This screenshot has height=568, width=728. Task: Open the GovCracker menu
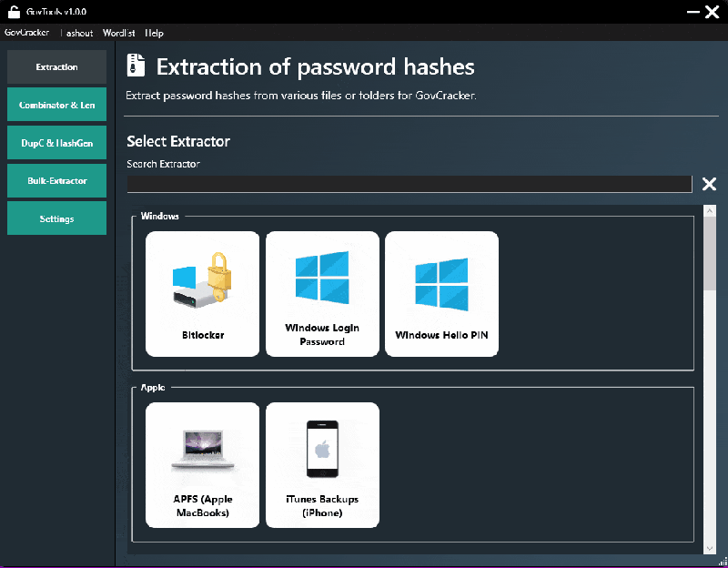click(26, 33)
